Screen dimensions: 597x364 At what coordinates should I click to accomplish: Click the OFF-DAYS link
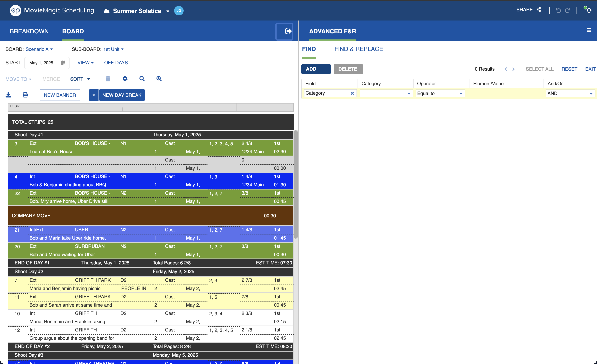click(116, 63)
